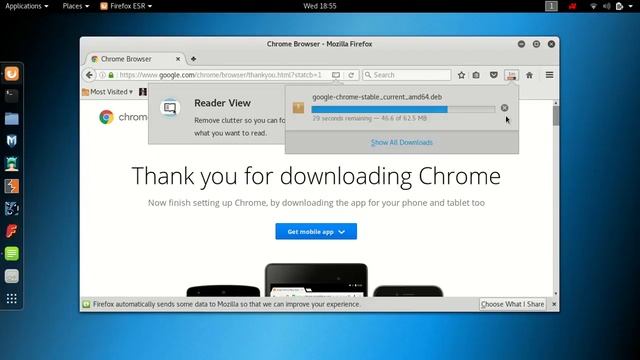Click the Wed 18:55 clock
Viewport: 640px width, 360px height.
tap(320, 6)
